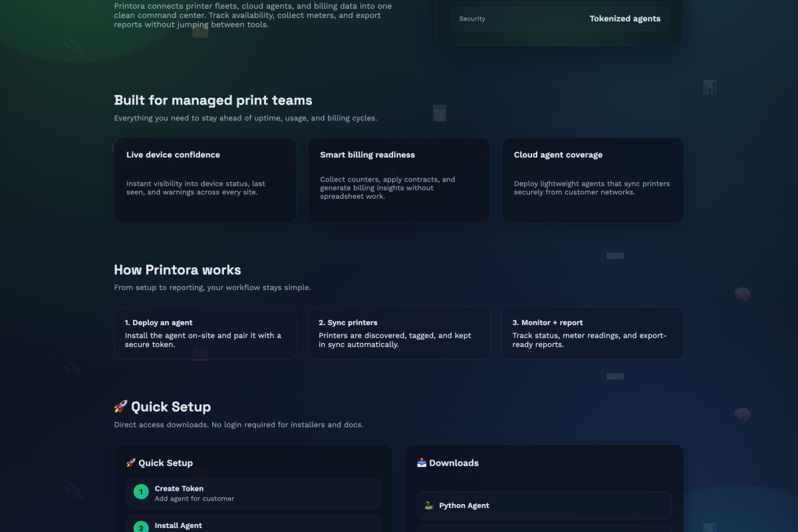Select the Deploy an agent workflow card
The height and width of the screenshot is (532, 798).
(x=205, y=333)
